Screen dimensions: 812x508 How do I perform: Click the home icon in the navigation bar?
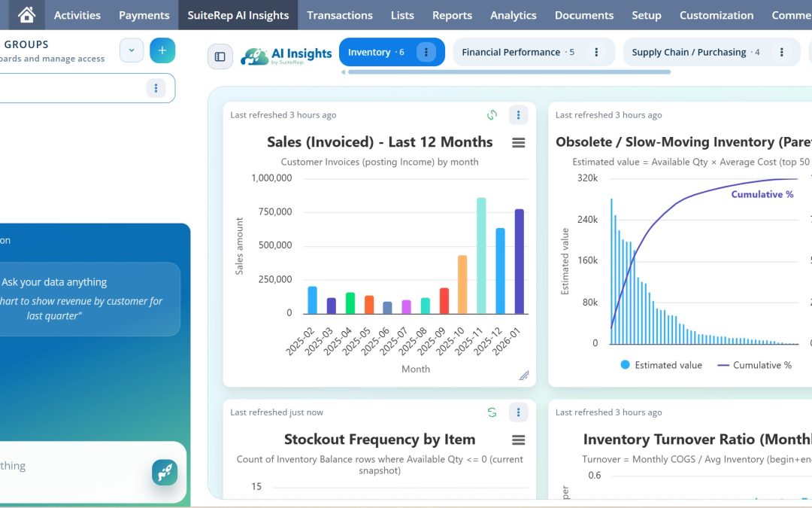click(x=25, y=14)
